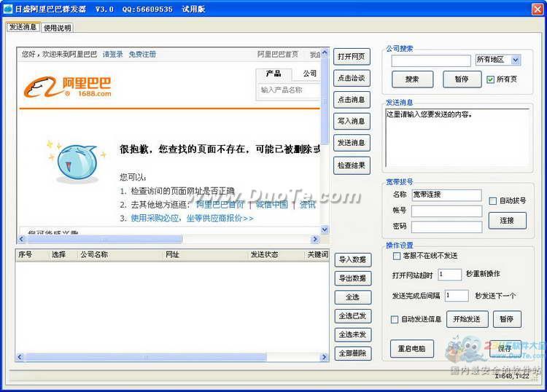547x392 pixels.
Task: Click the 免费注册 link
Action: click(142, 55)
